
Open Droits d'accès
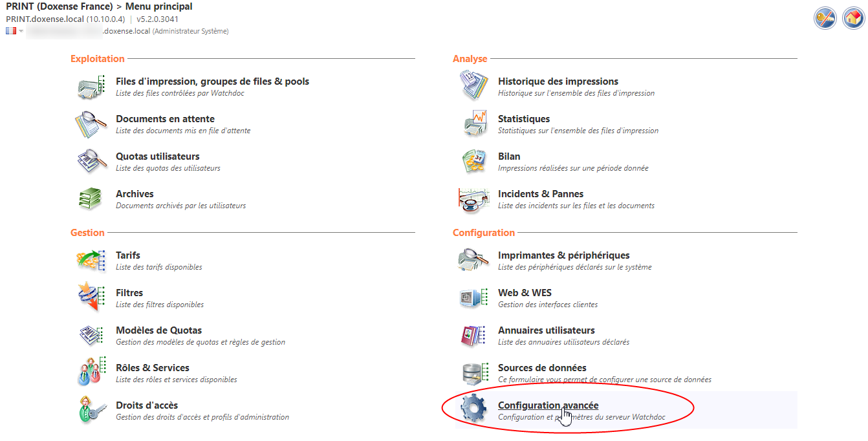coord(146,405)
